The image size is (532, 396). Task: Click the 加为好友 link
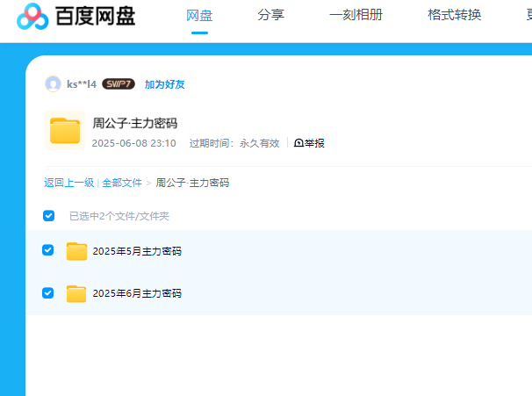(164, 84)
